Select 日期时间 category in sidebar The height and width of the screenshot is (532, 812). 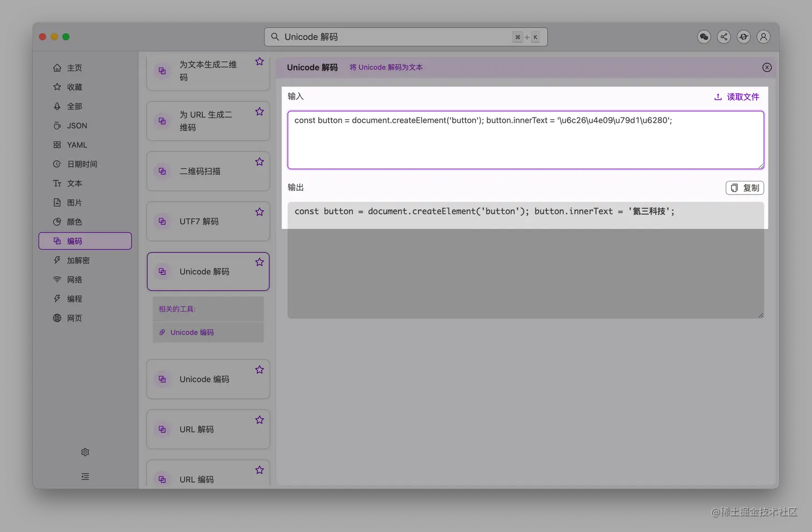point(85,164)
